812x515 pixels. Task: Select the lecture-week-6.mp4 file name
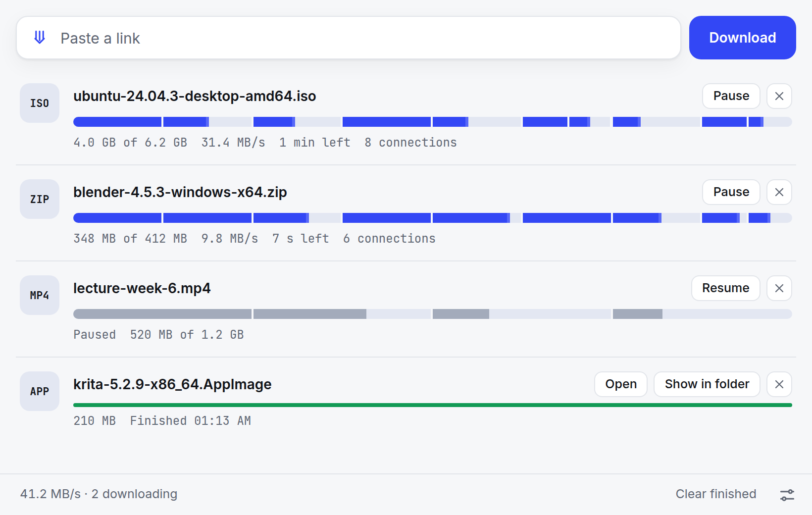click(142, 288)
